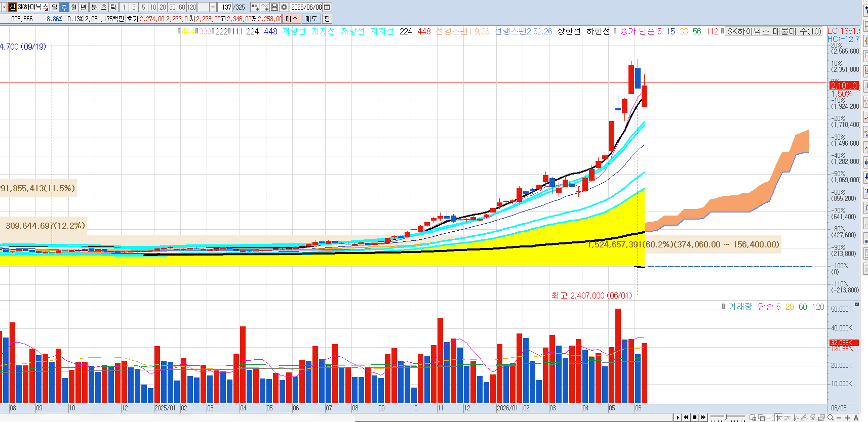Click the 종가 단순 5 legend label

tap(641, 31)
